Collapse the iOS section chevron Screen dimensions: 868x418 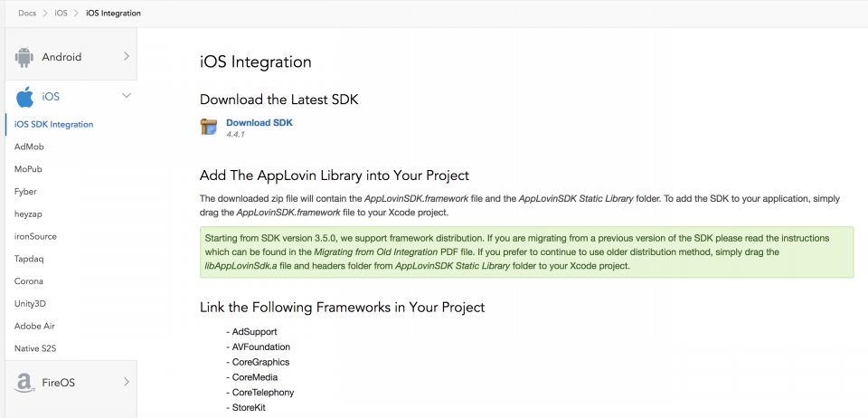127,96
